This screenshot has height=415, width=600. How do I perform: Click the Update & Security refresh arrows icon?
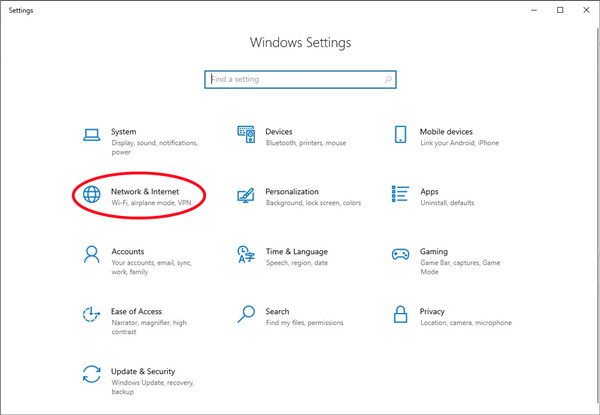tap(92, 374)
